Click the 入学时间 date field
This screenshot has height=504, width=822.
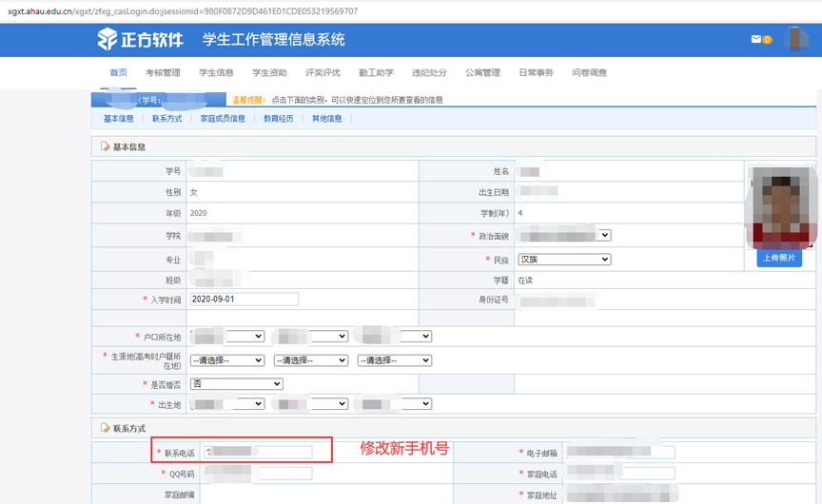[x=245, y=299]
